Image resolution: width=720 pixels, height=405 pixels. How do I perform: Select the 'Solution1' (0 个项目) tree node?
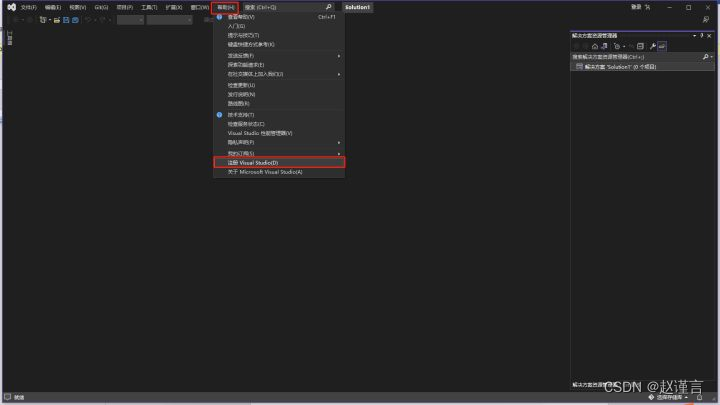click(x=620, y=67)
